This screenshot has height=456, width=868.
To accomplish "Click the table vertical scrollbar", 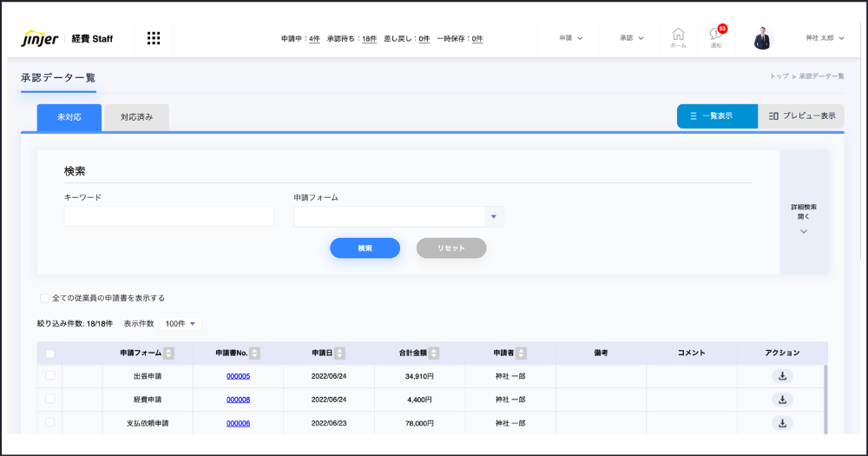I will tap(825, 399).
